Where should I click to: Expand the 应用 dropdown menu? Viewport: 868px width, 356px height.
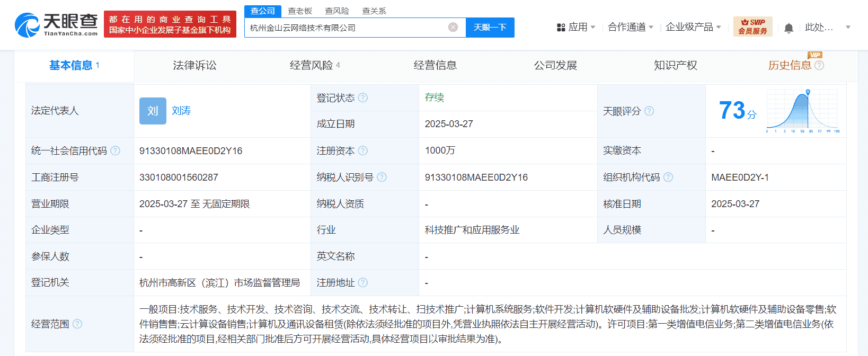click(577, 27)
